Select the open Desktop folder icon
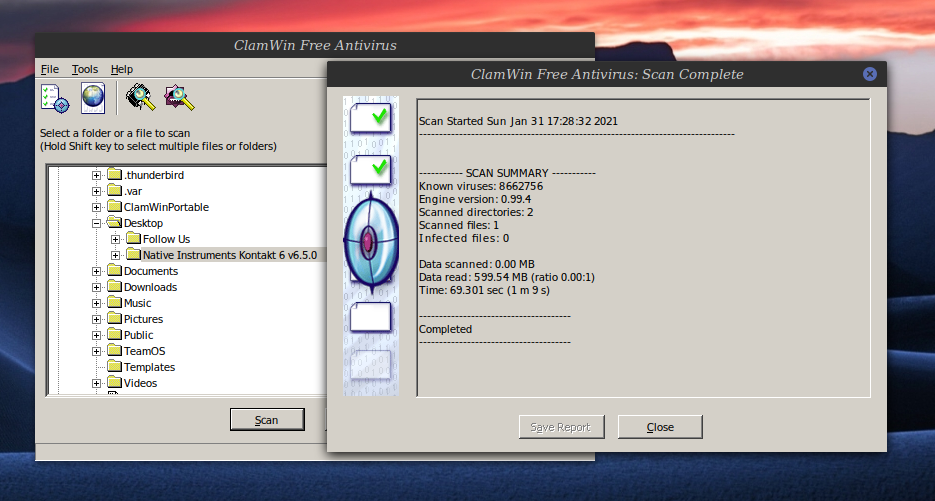Viewport: 935px width, 501px height. point(114,223)
